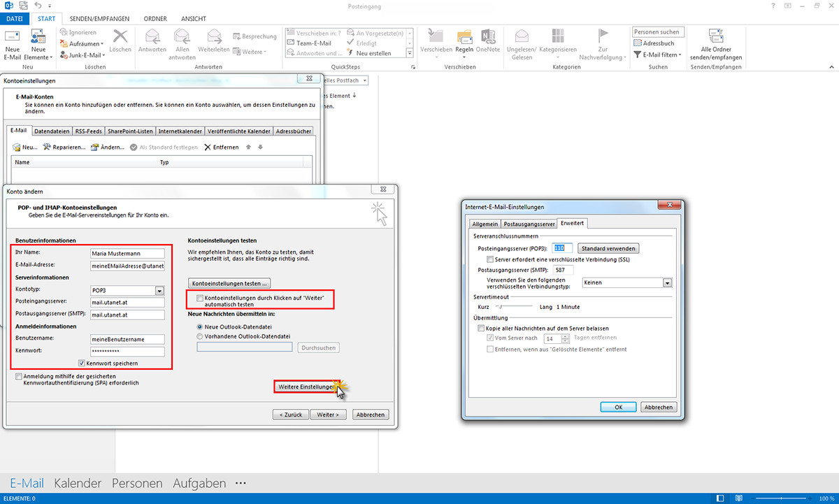Click the E-Mail-Adresse input field
Image resolution: width=839 pixels, height=504 pixels.
point(127,266)
